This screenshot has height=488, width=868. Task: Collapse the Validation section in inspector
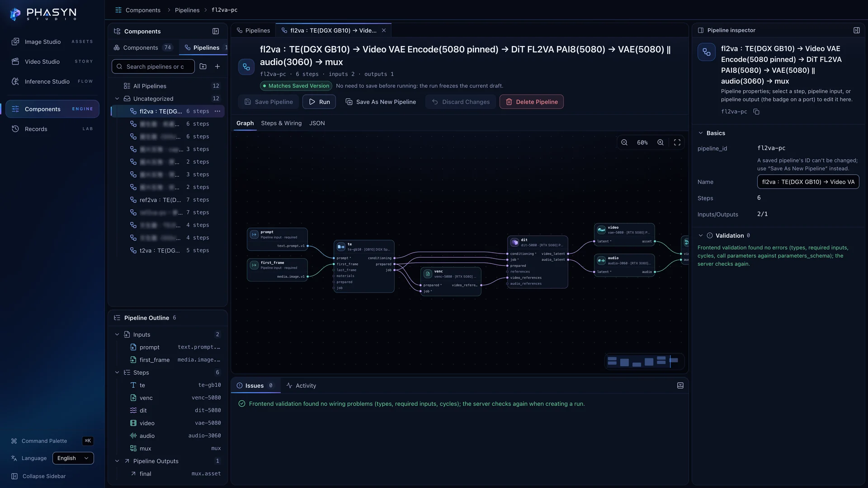[701, 235]
